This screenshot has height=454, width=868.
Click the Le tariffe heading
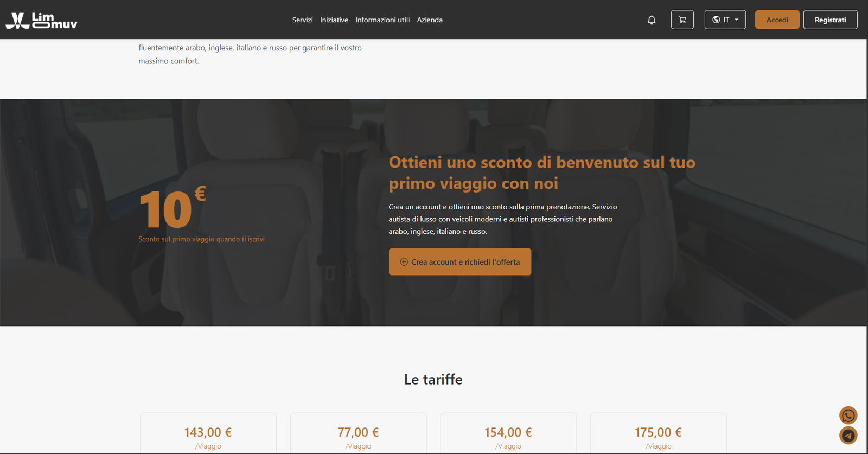tap(433, 379)
